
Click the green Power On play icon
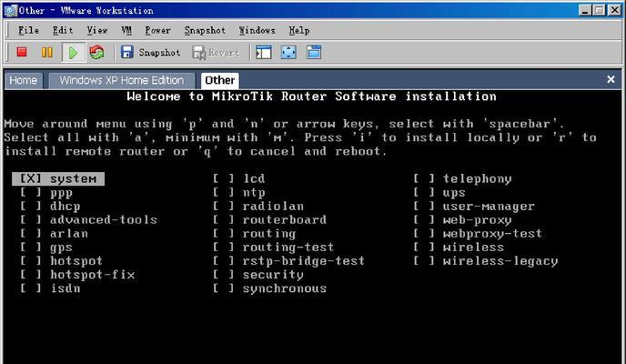pyautogui.click(x=74, y=52)
